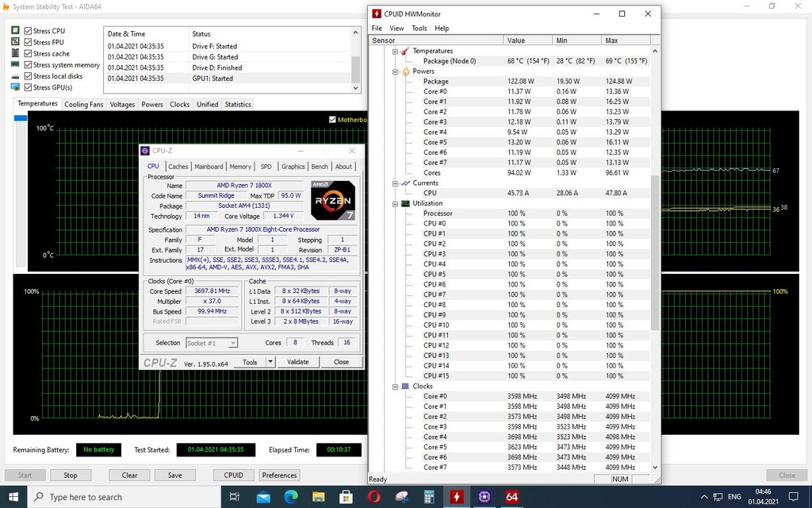Collapse the Currents node in HWMonitor
The width and height of the screenshot is (812, 508).
[395, 183]
